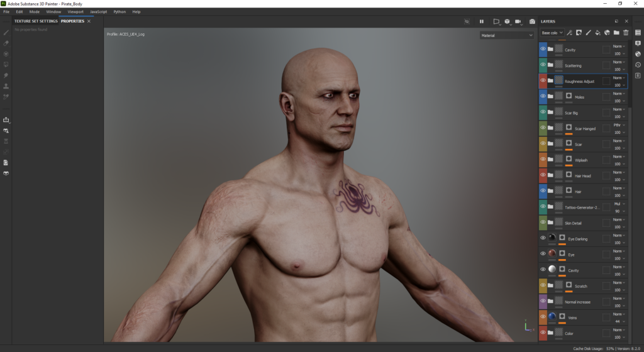This screenshot has width=644, height=352.
Task: Add a paint layer with brush icon
Action: (588, 33)
